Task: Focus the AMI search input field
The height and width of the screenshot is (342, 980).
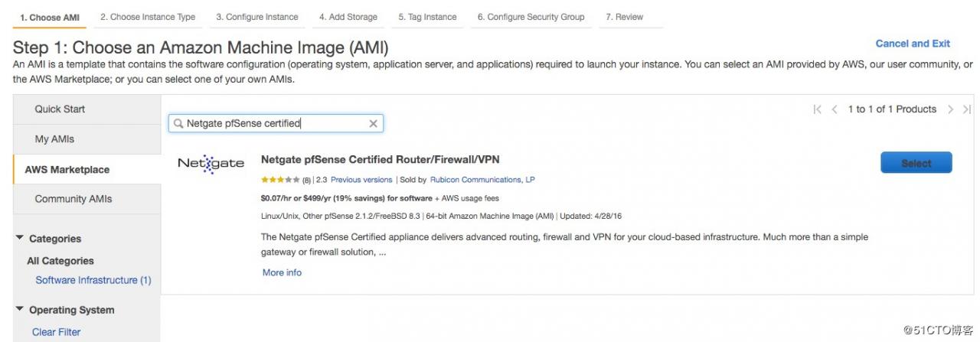Action: tap(276, 123)
